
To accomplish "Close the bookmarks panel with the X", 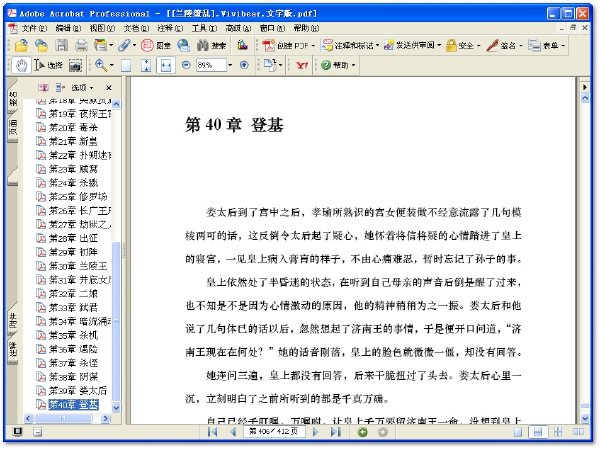I will click(109, 88).
